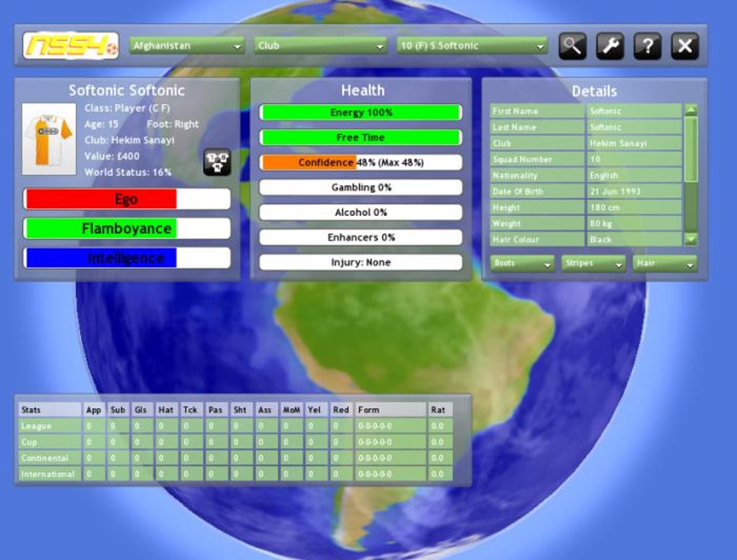Viewport: 737px width, 560px height.
Task: Click the World Status: 16% text
Action: (x=128, y=172)
